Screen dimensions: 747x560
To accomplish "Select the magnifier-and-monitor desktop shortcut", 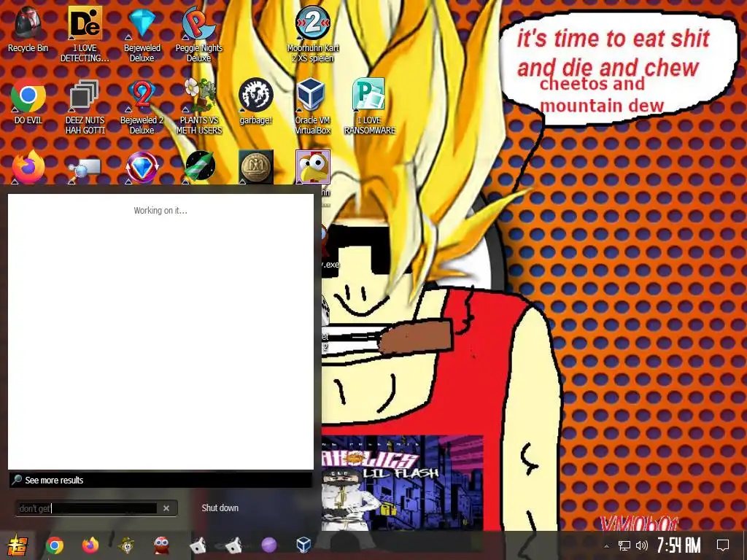I will coord(85,168).
